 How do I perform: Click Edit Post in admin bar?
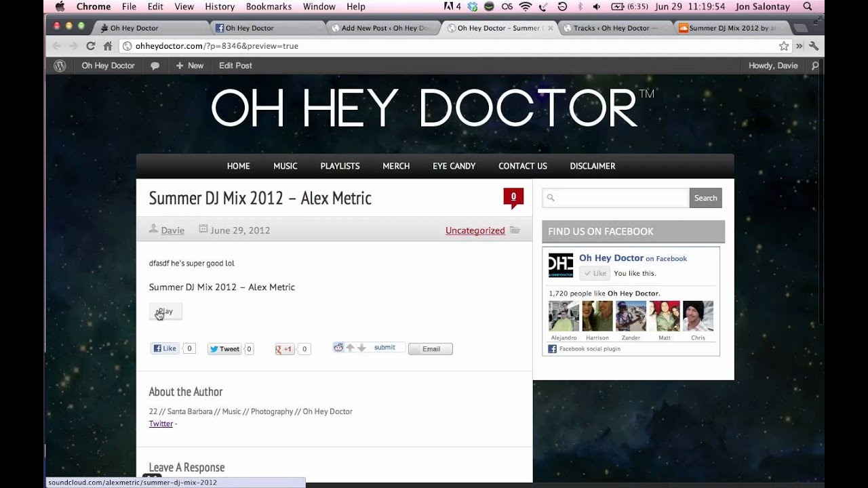coord(235,66)
